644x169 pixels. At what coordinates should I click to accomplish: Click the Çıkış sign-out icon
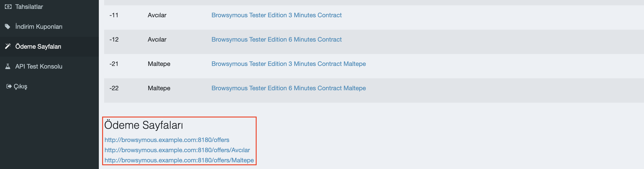click(x=9, y=86)
